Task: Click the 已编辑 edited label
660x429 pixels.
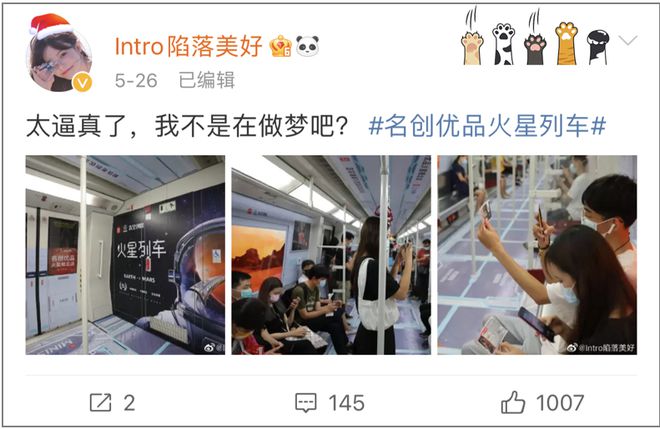Action: pos(206,80)
